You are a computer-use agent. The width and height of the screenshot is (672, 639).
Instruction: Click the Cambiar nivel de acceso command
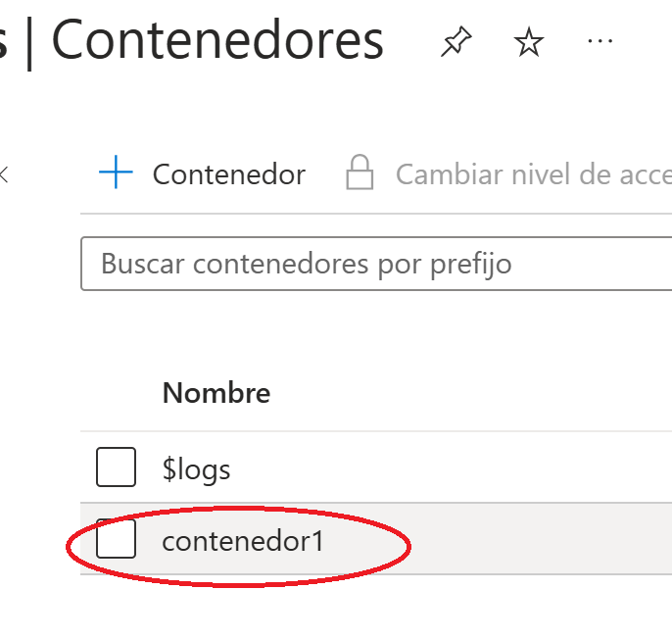(x=534, y=174)
